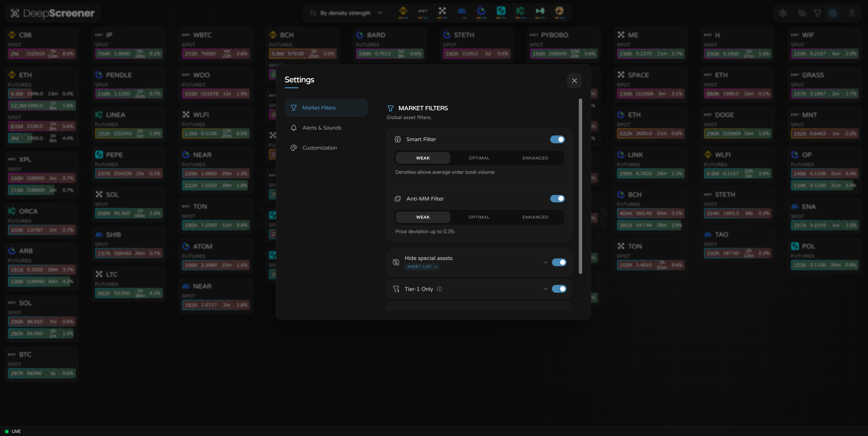Toggle the Bybit exchange icon
Viewport: 868px width, 436px height.
pos(422,13)
